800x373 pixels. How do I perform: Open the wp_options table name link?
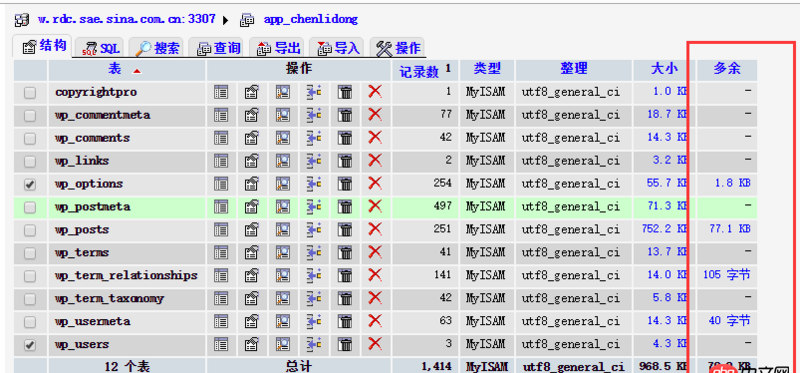[x=89, y=184]
